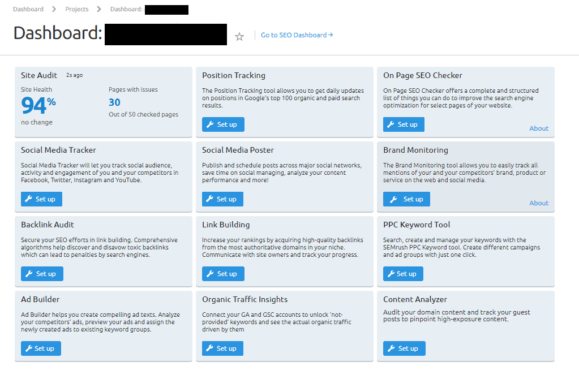Image resolution: width=579 pixels, height=392 pixels.
Task: Open the Projects breadcrumb
Action: coord(77,9)
